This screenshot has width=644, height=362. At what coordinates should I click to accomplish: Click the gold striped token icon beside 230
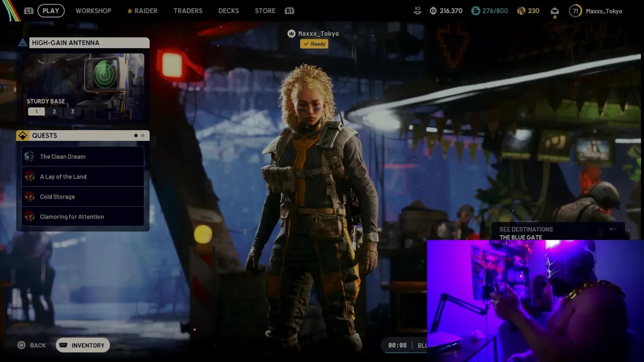click(521, 11)
